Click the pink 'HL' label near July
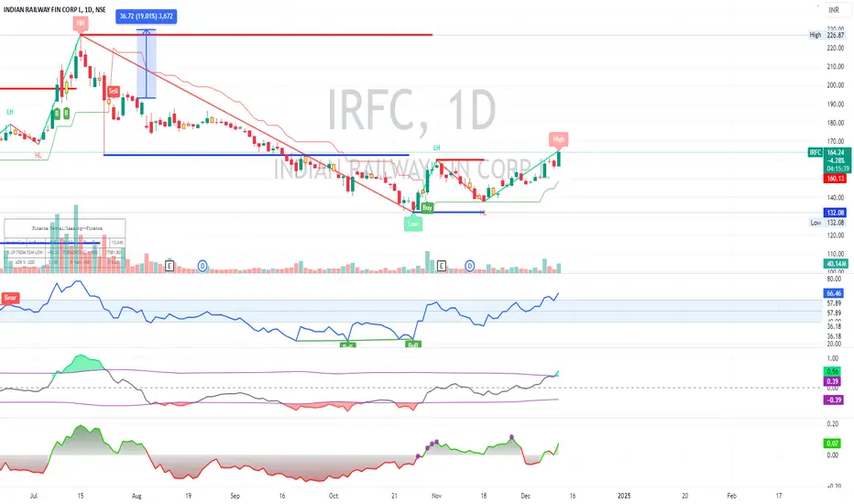The width and height of the screenshot is (854, 504). click(38, 155)
